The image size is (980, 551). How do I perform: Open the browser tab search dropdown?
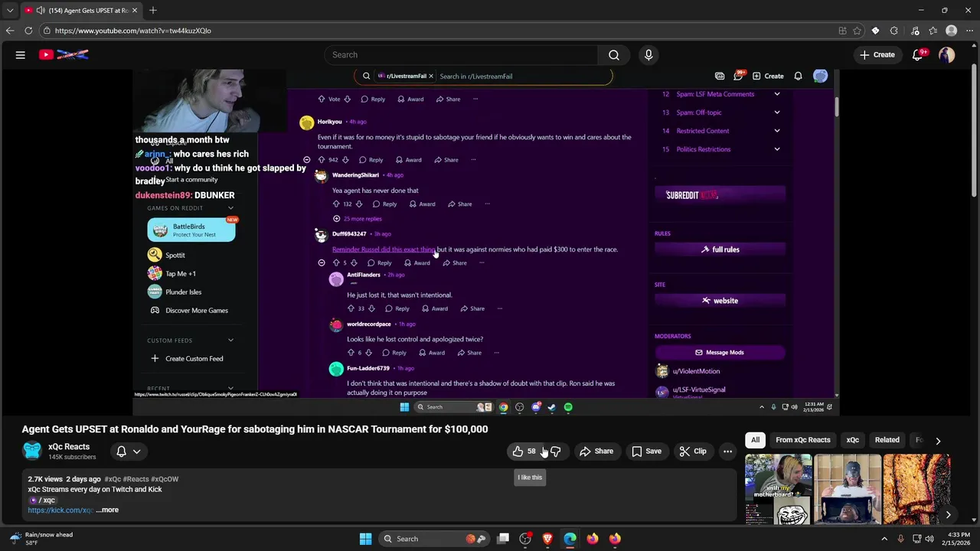pyautogui.click(x=10, y=10)
